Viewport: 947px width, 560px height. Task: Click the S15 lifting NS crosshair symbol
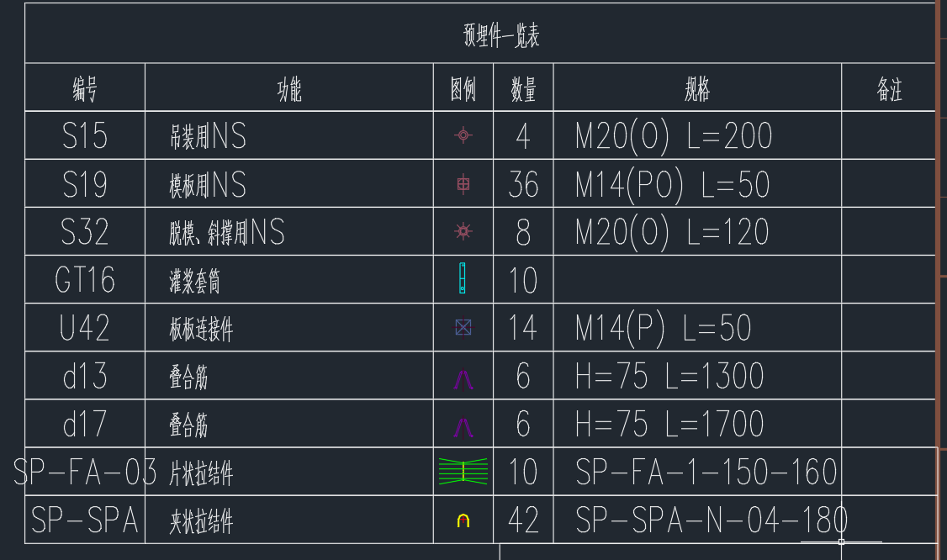coord(463,135)
